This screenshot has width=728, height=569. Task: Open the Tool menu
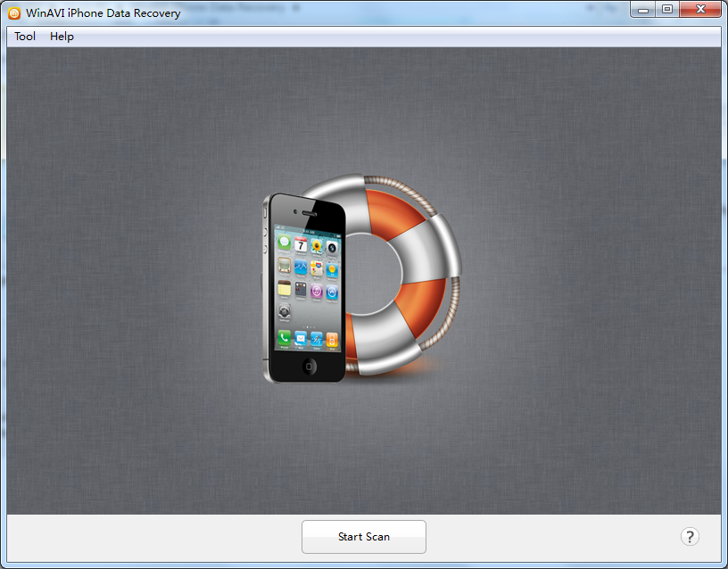pos(25,37)
